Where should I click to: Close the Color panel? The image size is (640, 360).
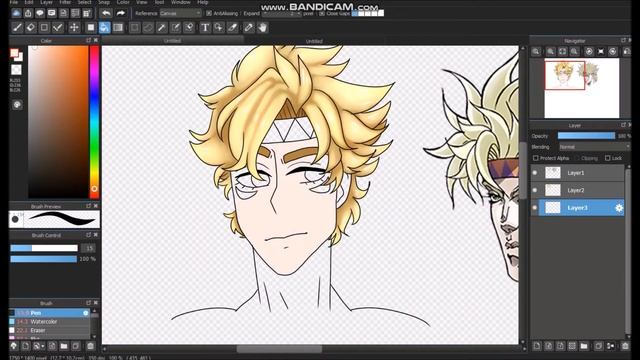96,40
